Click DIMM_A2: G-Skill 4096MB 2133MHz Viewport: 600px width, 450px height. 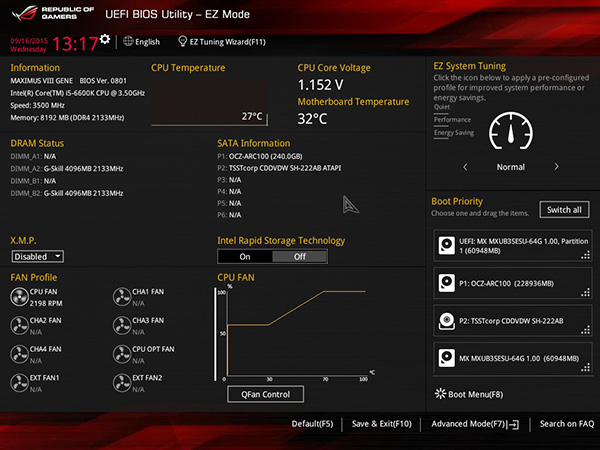coord(67,168)
